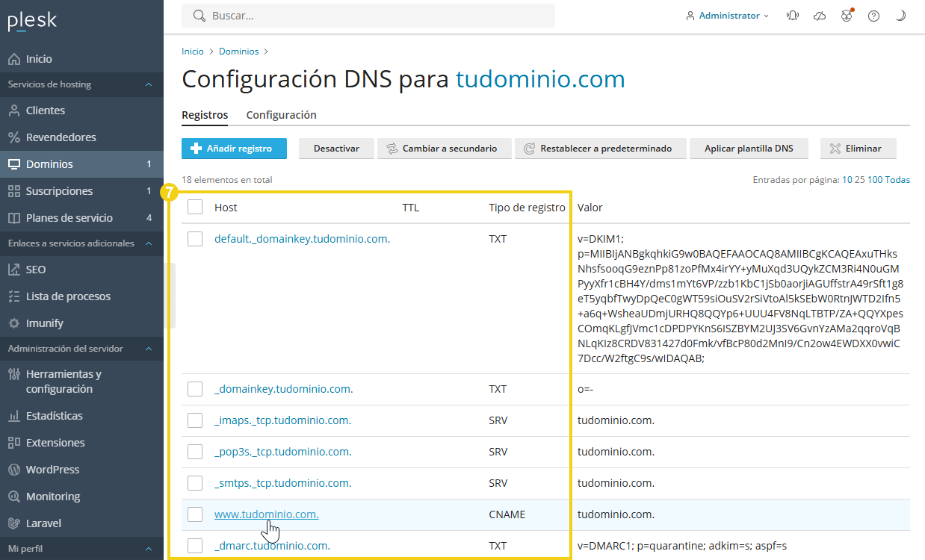Open the help question-mark icon
This screenshot has width=925, height=560.
873,15
